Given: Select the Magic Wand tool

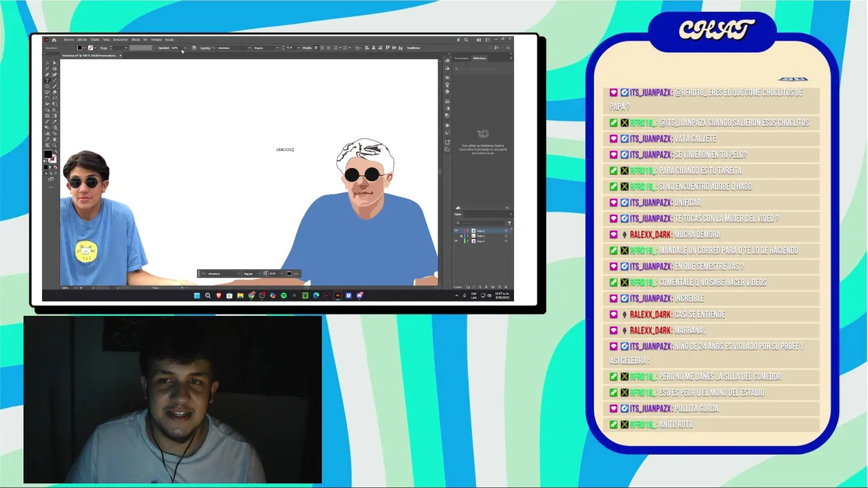Looking at the screenshot, I should click(x=47, y=68).
